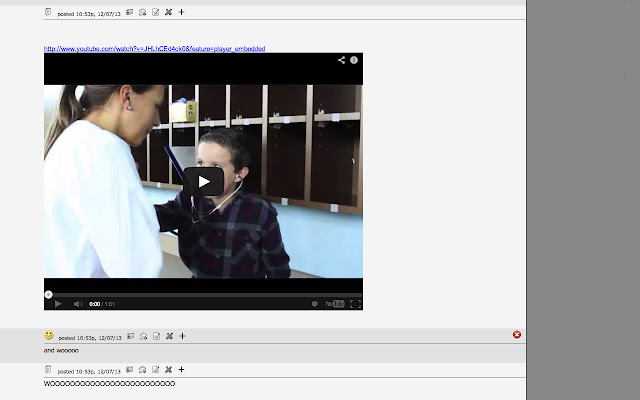
Task: Click the envelope icon on the bottom WOOOOO post
Action: (x=142, y=370)
